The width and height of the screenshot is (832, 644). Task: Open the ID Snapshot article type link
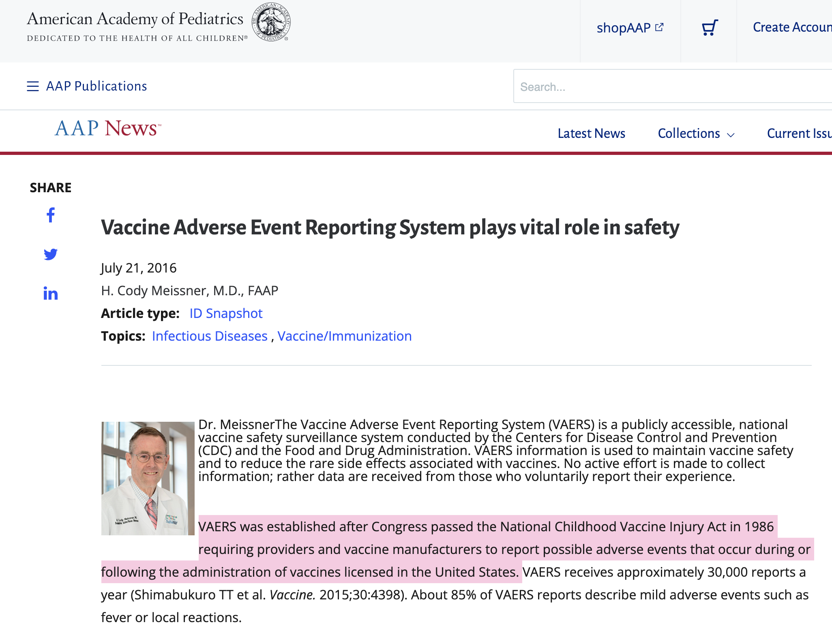[x=226, y=313]
